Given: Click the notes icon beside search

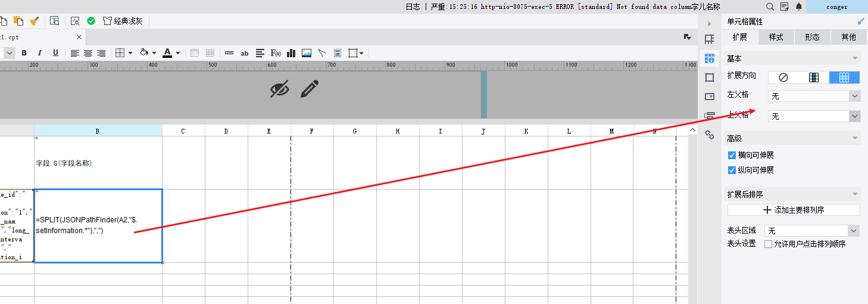Looking at the screenshot, I should click(785, 7).
